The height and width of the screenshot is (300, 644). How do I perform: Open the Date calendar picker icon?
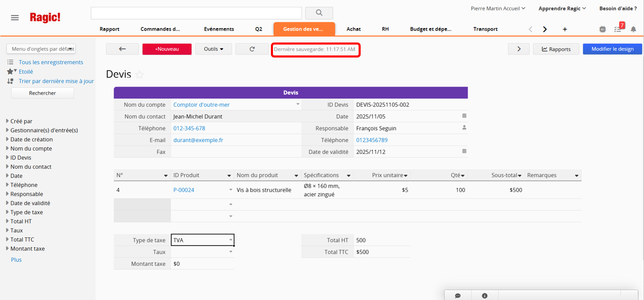pyautogui.click(x=464, y=116)
